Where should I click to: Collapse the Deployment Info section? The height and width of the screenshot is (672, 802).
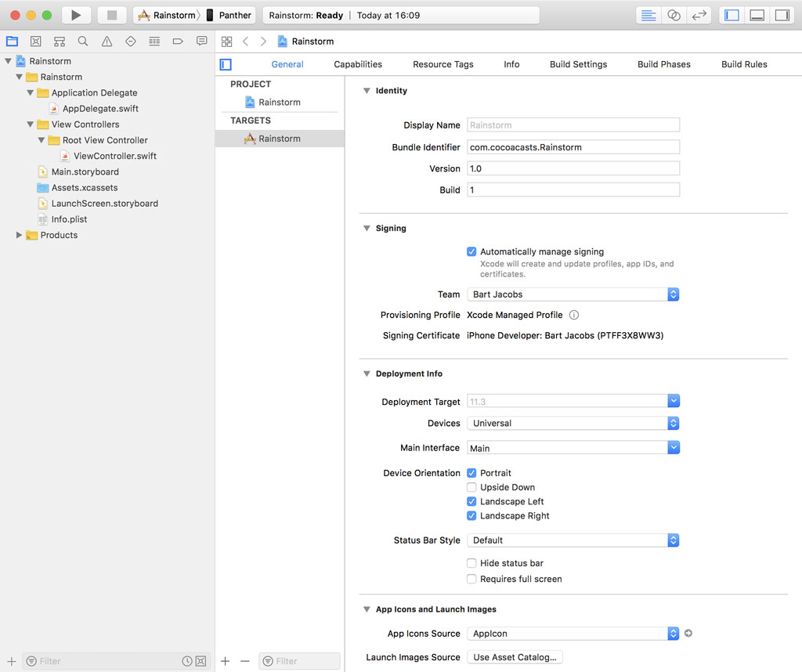point(366,374)
